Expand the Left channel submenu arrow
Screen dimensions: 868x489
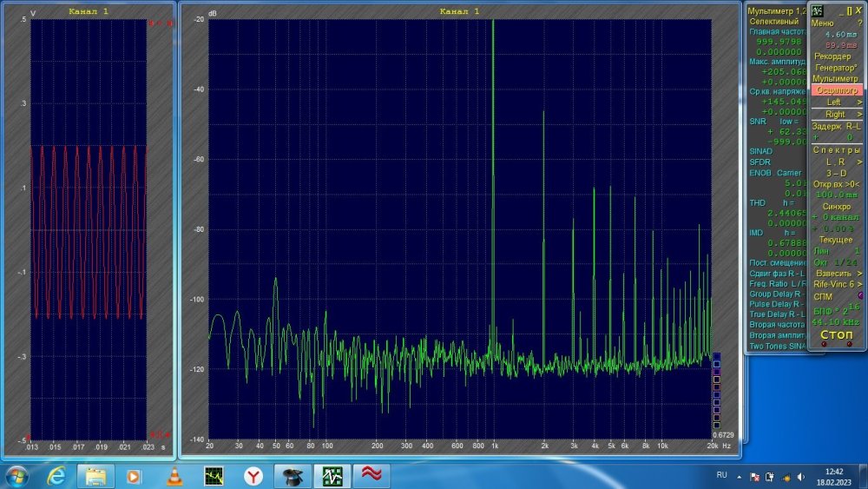(x=859, y=102)
